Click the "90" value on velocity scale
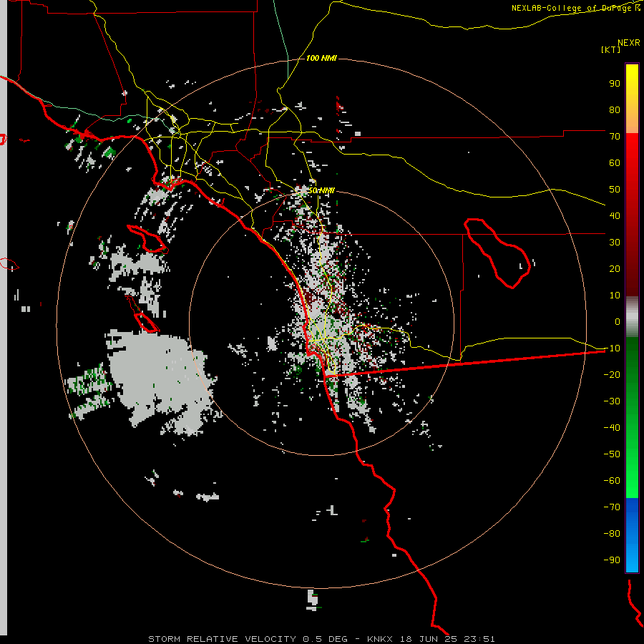Screen dimensions: 644x644 coord(615,84)
